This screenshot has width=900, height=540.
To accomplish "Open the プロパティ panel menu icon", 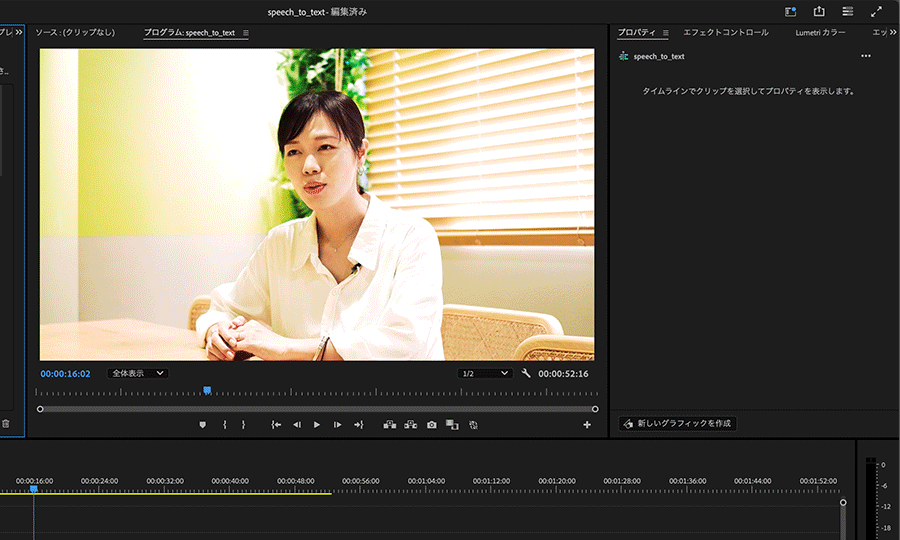I will click(666, 33).
